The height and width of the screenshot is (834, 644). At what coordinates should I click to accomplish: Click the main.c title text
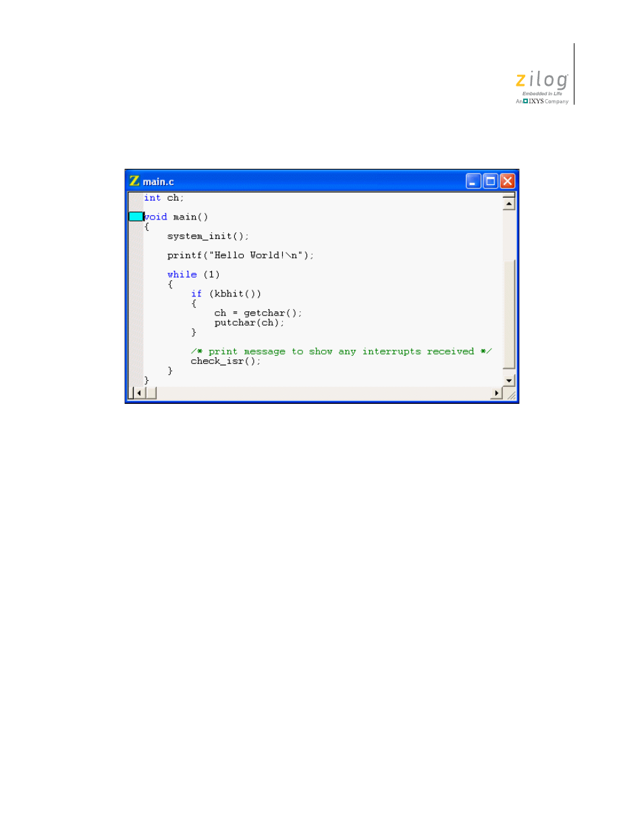click(158, 182)
